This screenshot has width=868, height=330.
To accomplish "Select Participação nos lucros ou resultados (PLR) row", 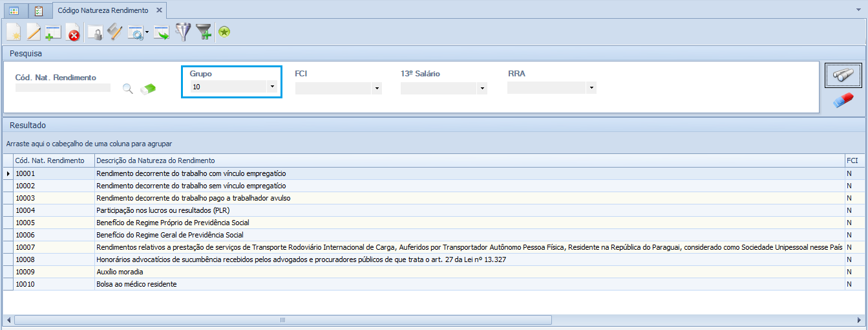I will click(434, 210).
